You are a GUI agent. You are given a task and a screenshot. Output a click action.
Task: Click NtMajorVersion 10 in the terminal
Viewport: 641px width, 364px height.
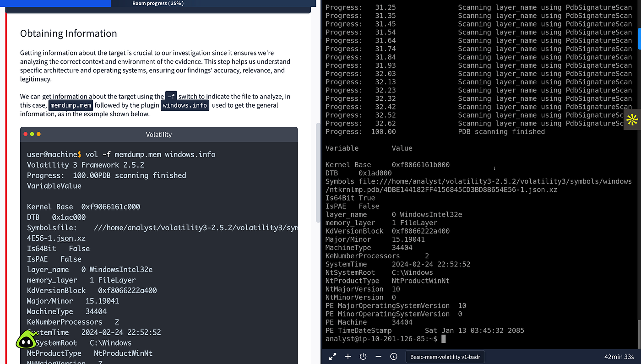[x=363, y=289]
